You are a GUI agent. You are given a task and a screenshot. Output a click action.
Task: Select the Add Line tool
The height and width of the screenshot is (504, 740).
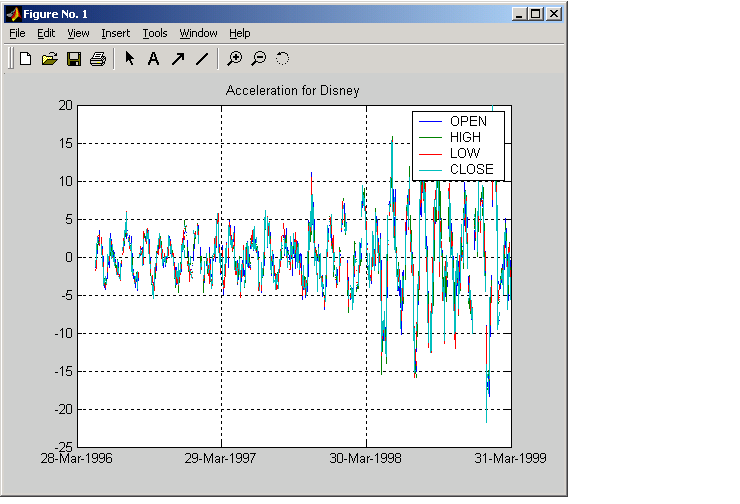[x=202, y=59]
